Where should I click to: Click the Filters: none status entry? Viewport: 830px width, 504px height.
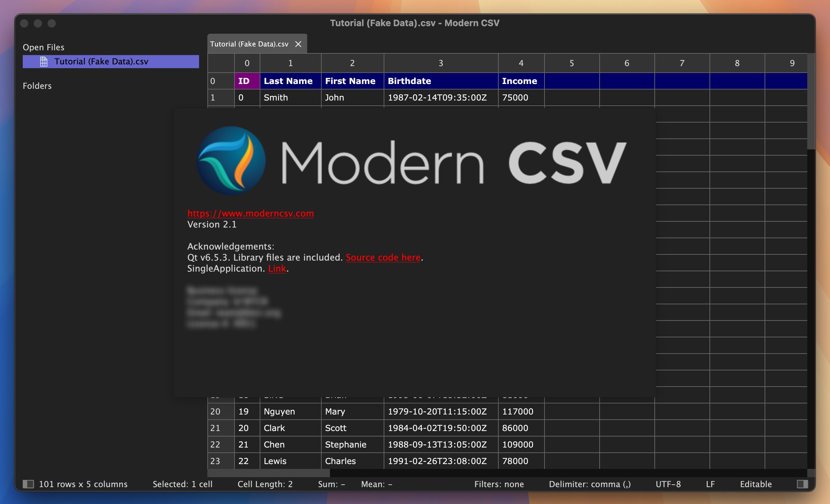tap(499, 484)
